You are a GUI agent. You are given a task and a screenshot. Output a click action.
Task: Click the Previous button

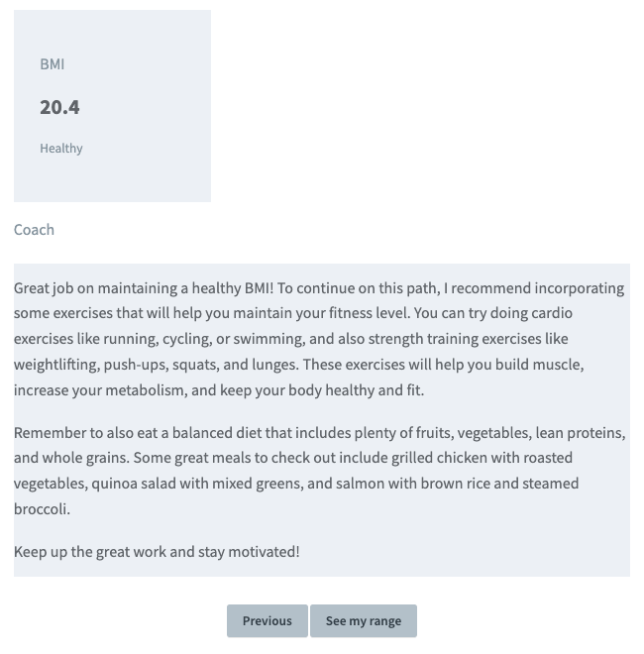pos(267,621)
